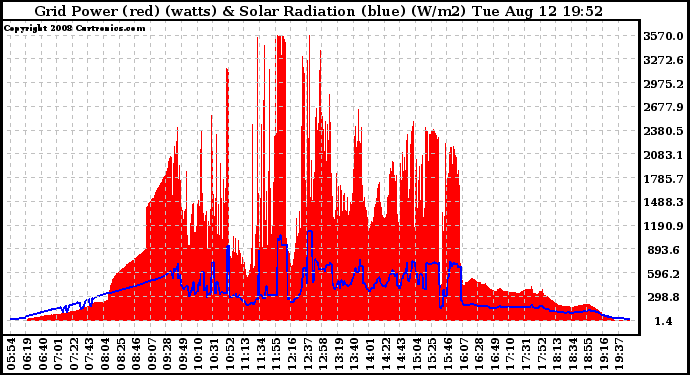
Task: Click the x-axis time label 09:07
Action: [x=152, y=354]
